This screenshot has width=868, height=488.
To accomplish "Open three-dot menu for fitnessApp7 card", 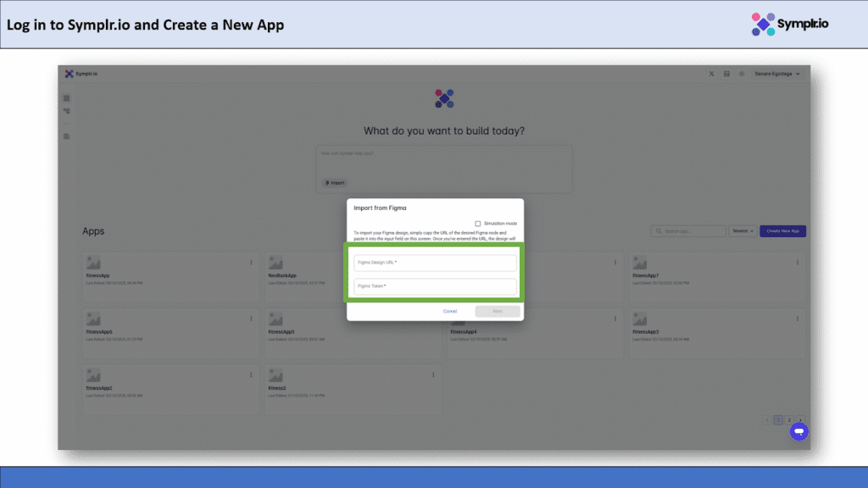I will 798,263.
